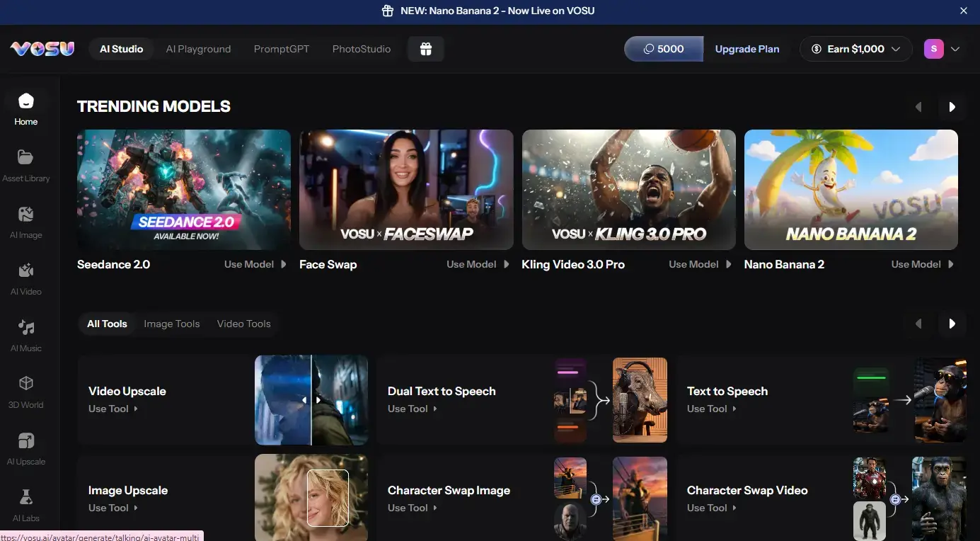Click the Character Swap Video ape preview
The width and height of the screenshot is (980, 541).
click(909, 499)
